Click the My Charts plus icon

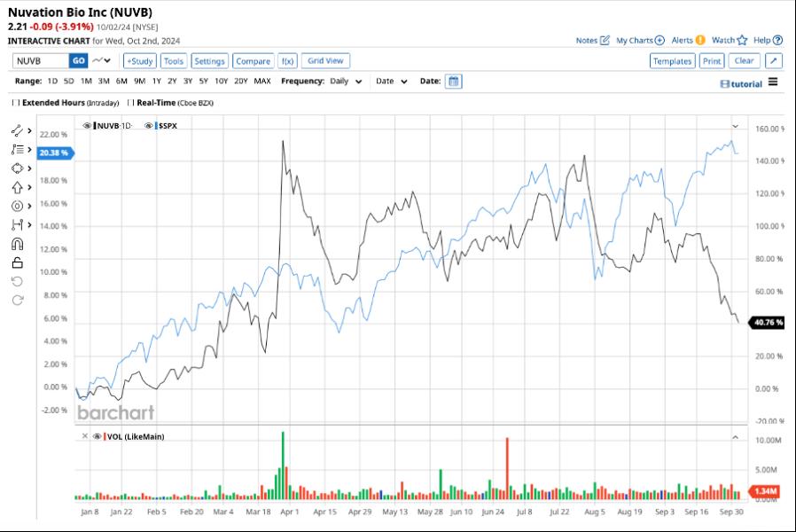[659, 40]
